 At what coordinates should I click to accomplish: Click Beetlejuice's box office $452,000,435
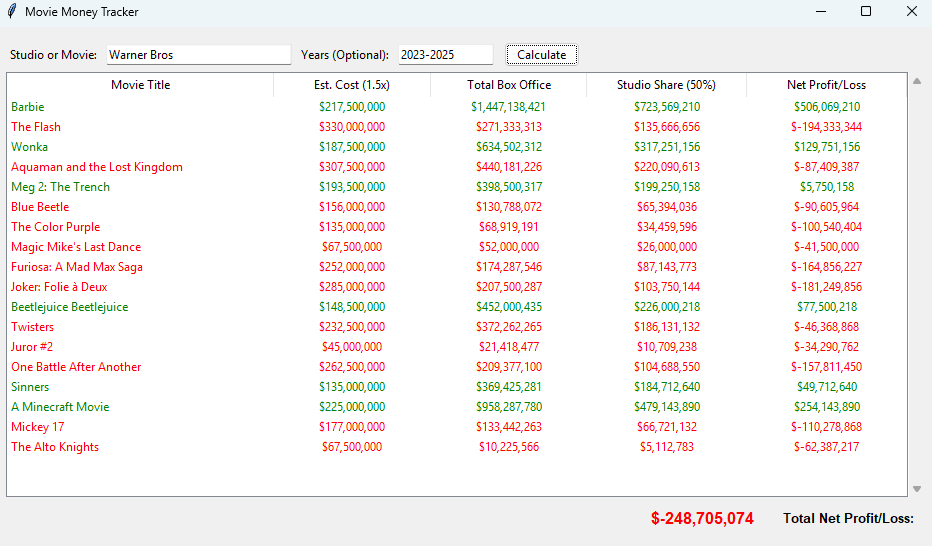[x=509, y=307]
